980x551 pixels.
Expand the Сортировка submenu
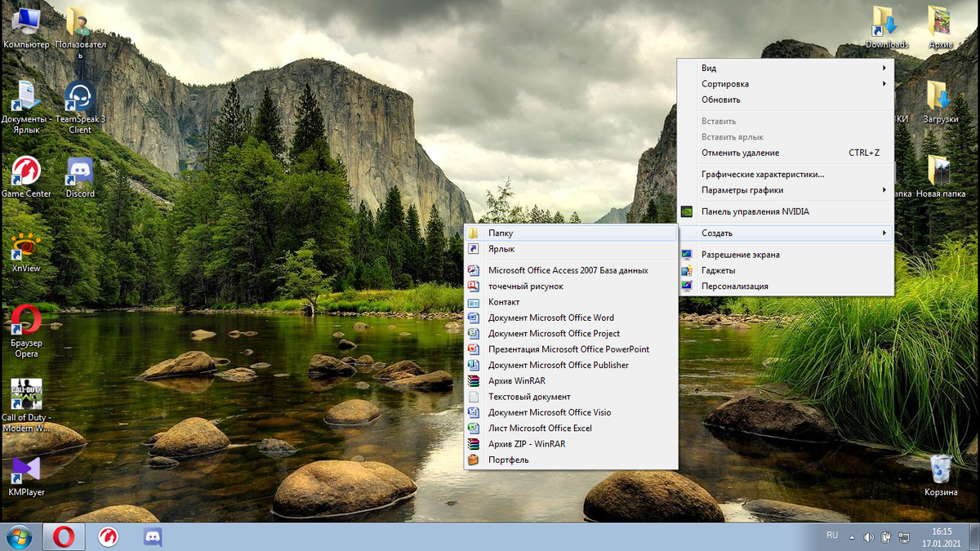(x=786, y=84)
